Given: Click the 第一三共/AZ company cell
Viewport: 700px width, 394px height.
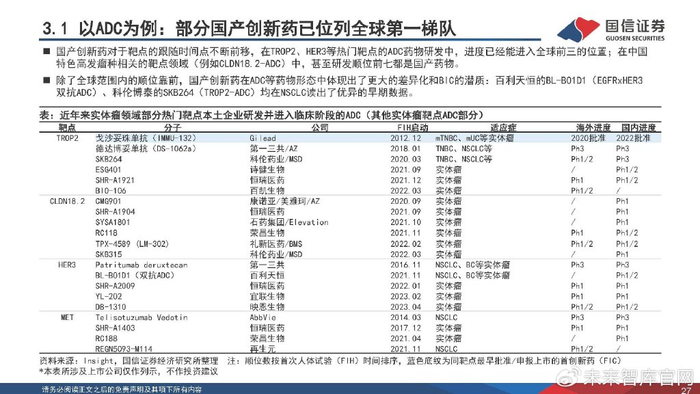Looking at the screenshot, I should (x=273, y=149).
